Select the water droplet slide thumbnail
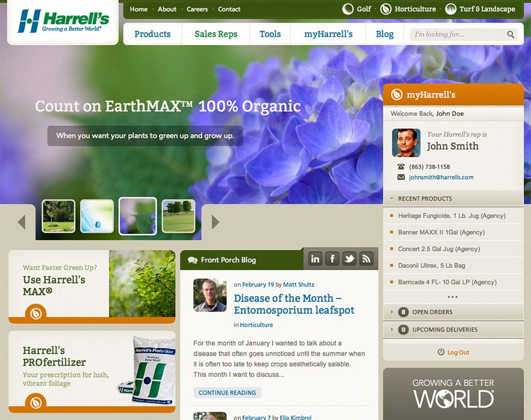 [97, 216]
